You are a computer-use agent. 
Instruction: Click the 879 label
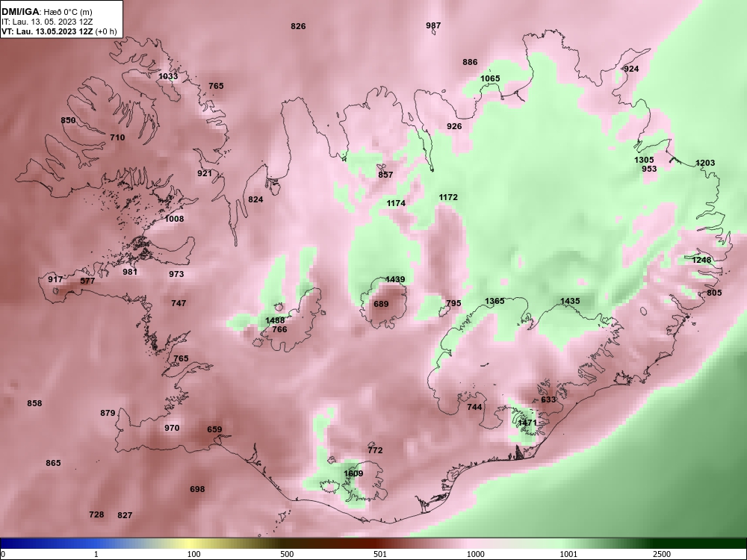coord(108,413)
